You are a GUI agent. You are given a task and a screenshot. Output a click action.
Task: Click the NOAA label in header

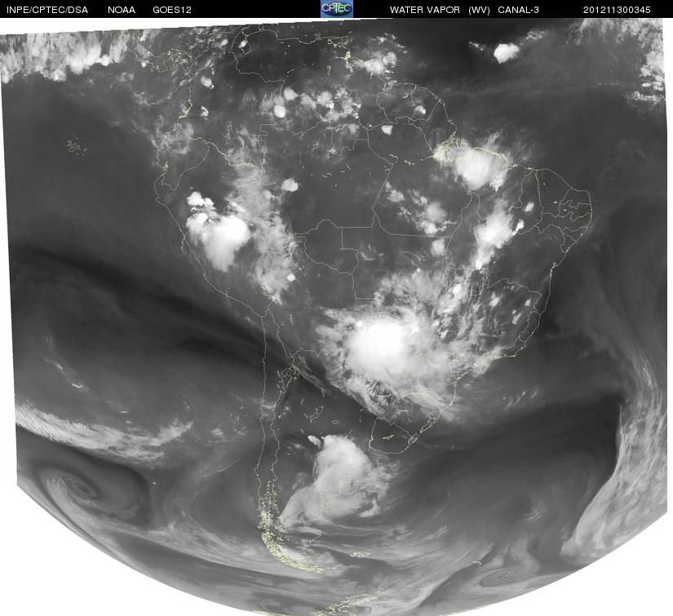(122, 10)
